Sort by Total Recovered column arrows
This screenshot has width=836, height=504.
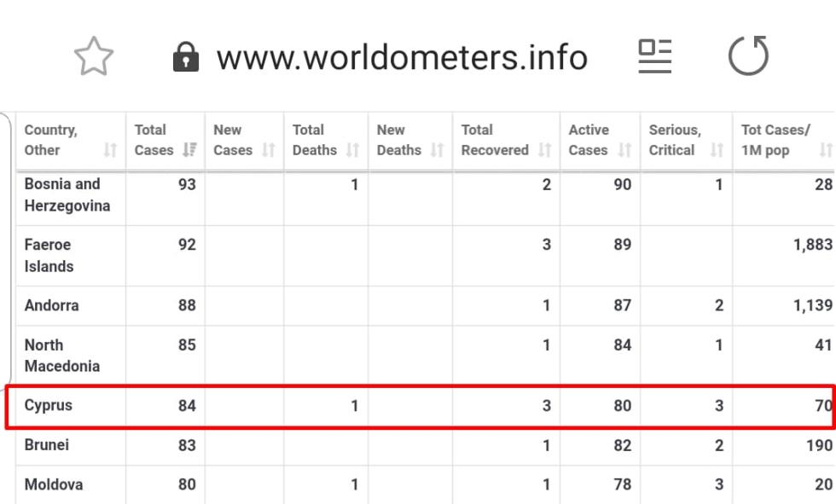coord(544,150)
